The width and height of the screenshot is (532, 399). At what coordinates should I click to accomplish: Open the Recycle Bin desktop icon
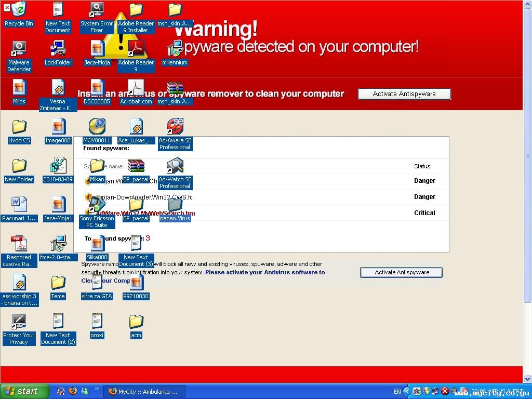click(x=19, y=15)
